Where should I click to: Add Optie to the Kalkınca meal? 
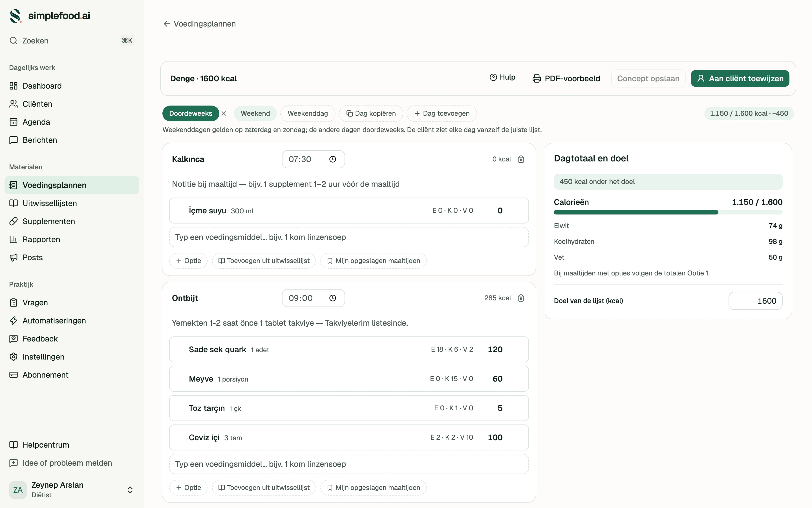click(x=188, y=261)
